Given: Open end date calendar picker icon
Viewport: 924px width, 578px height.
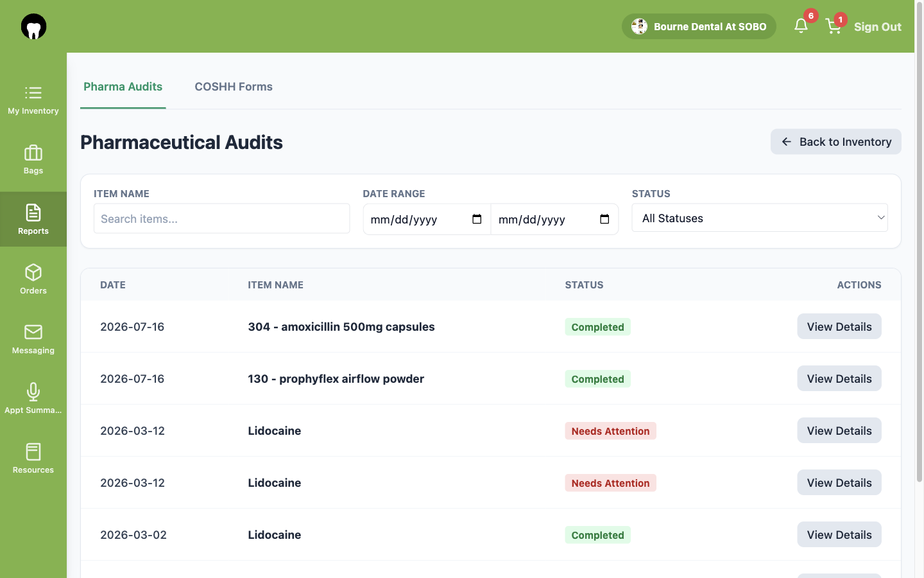Looking at the screenshot, I should (x=604, y=219).
